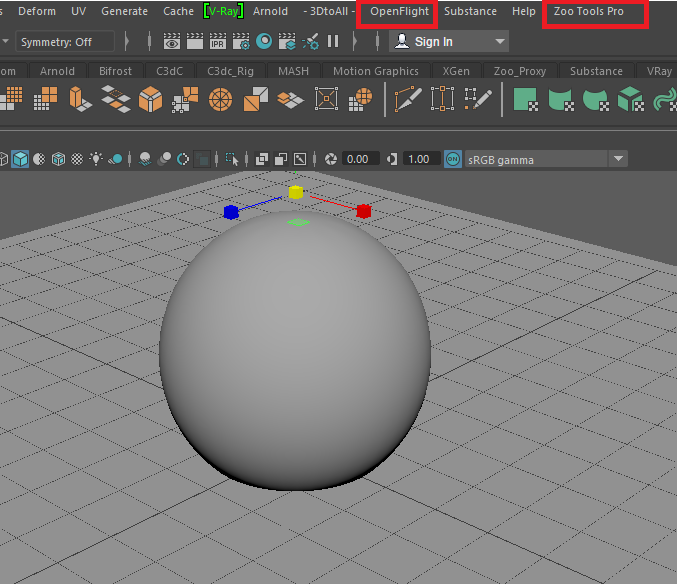Click the pause button in status line

[333, 42]
